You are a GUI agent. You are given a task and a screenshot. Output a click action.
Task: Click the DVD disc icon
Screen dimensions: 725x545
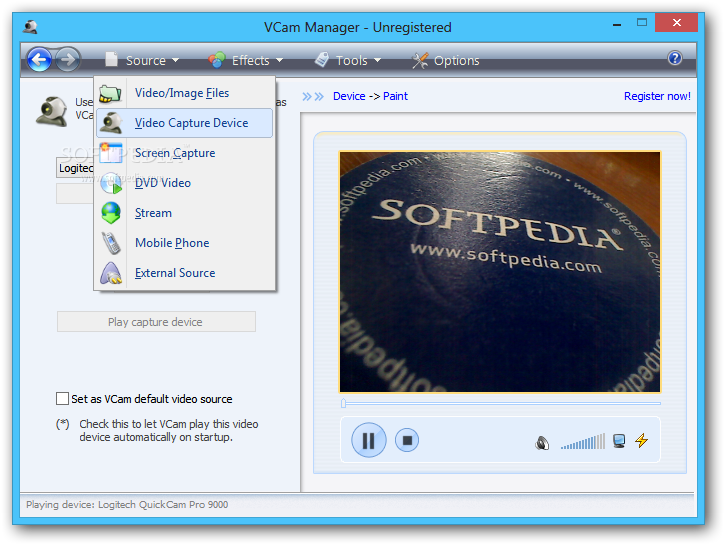(111, 183)
